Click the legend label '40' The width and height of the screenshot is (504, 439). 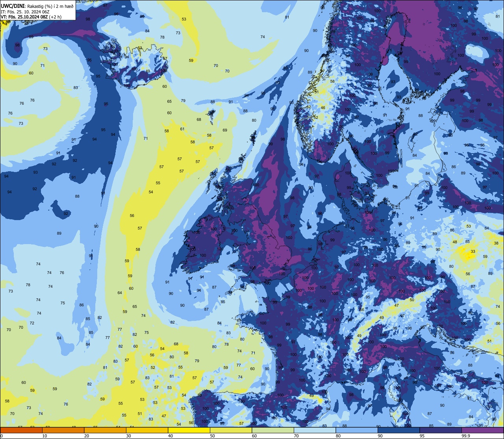pyautogui.click(x=170, y=436)
